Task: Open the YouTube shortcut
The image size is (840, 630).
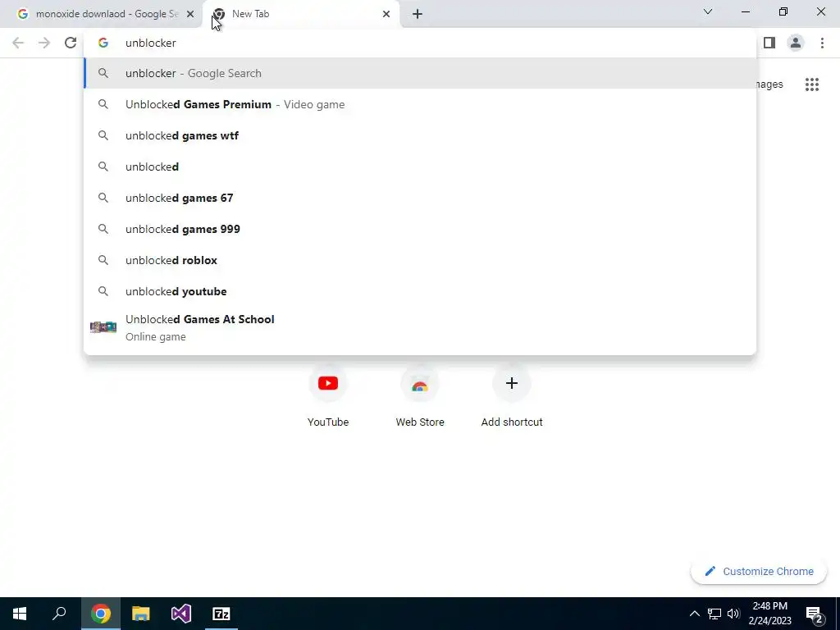Action: coord(328,395)
